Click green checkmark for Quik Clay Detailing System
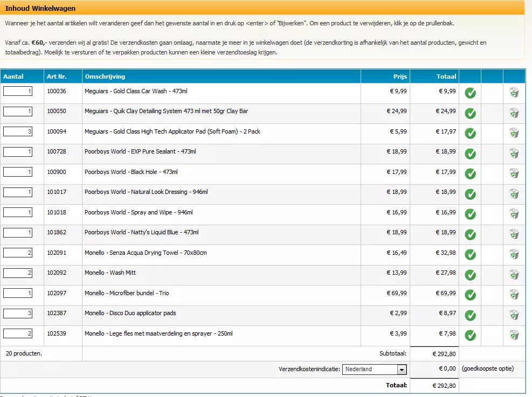 pos(470,113)
